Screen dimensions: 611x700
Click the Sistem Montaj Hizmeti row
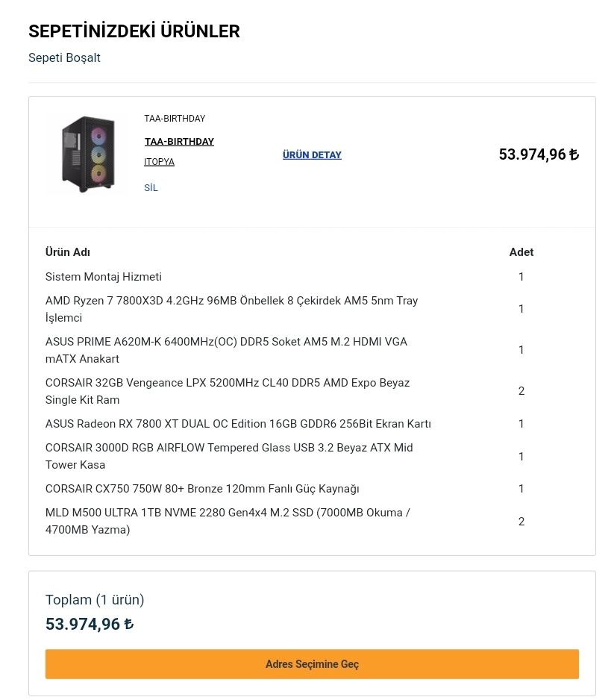(104, 277)
